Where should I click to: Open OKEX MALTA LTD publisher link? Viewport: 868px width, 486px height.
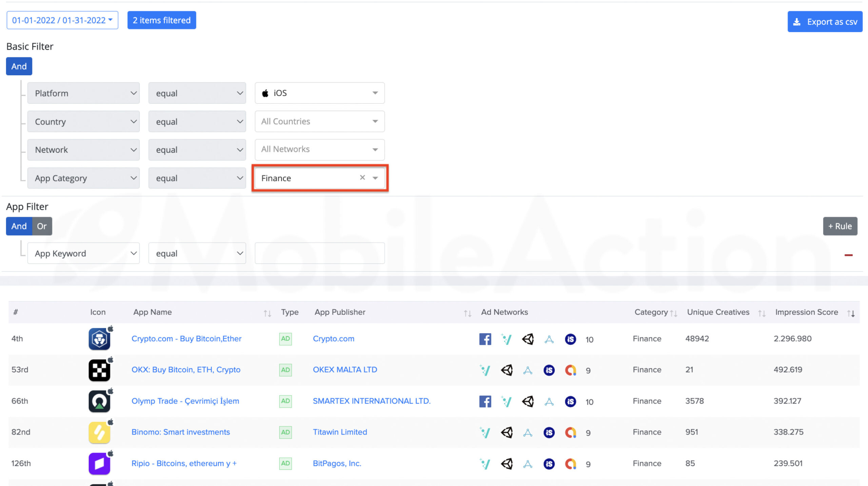(x=345, y=370)
